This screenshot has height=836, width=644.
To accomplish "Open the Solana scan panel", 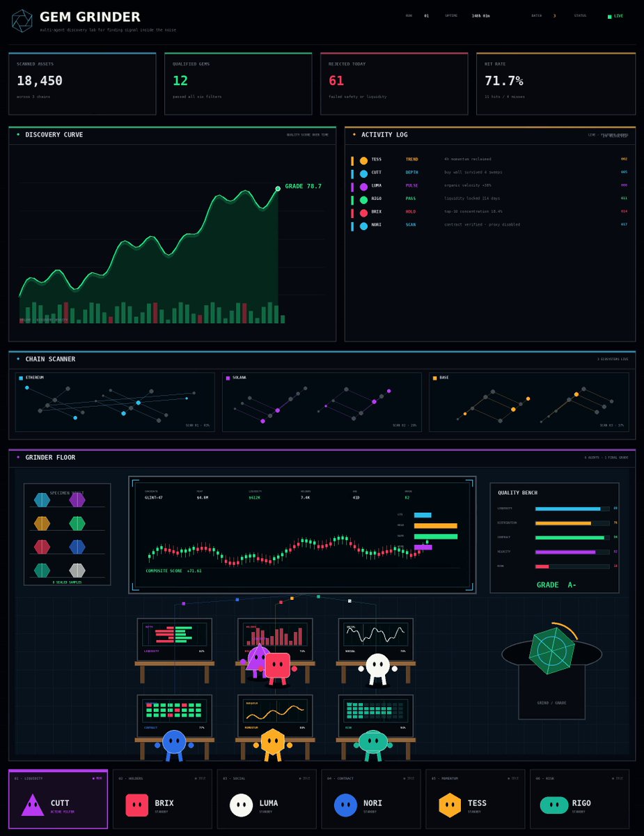I will coord(322,402).
